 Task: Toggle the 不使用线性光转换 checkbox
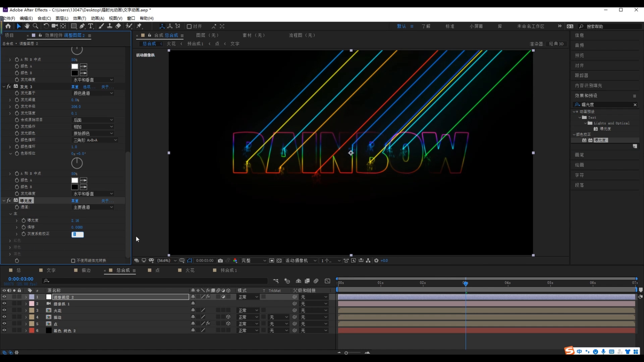(x=73, y=260)
